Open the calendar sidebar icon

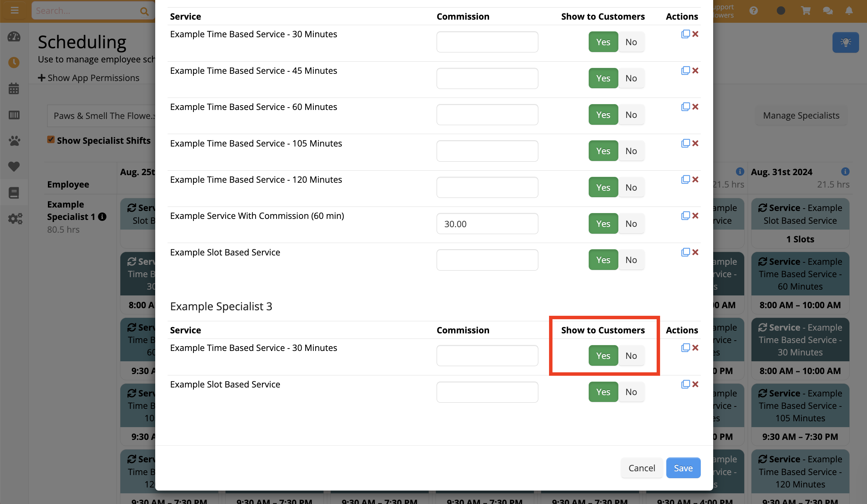[x=14, y=89]
